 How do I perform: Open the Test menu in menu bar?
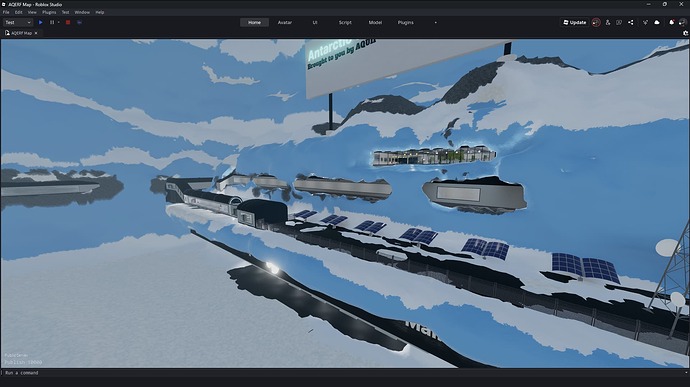click(65, 12)
